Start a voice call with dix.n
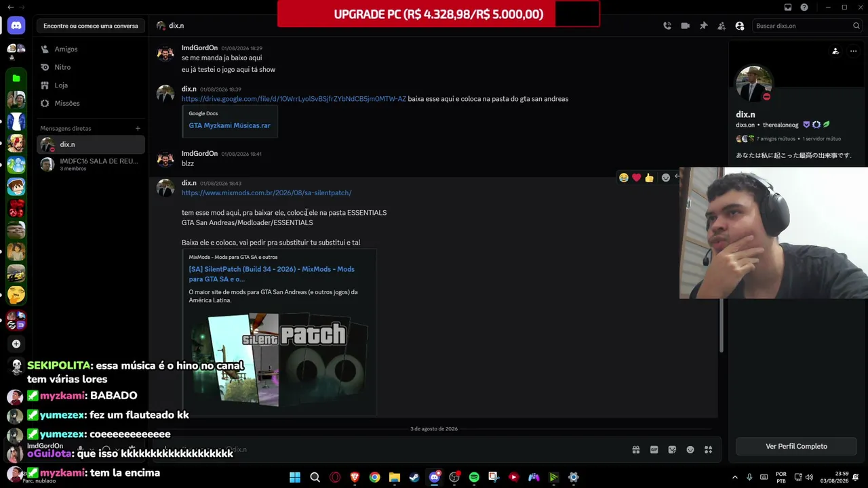The width and height of the screenshot is (868, 488). [667, 26]
